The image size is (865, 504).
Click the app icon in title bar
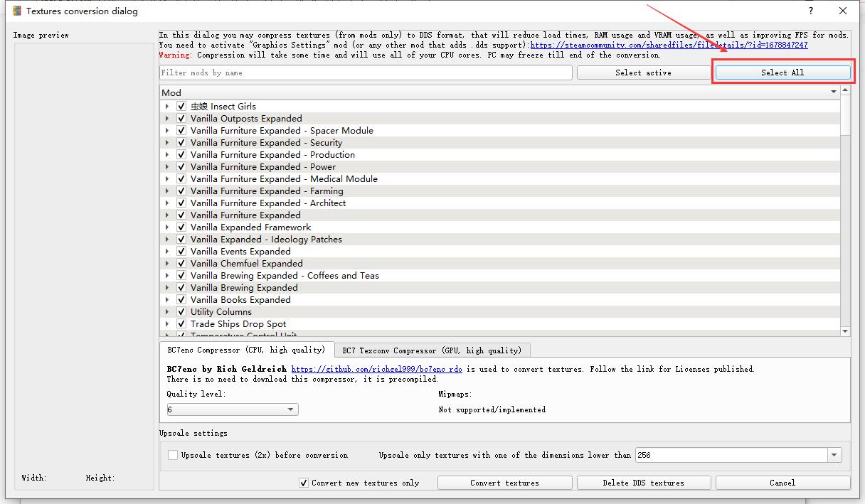click(17, 11)
